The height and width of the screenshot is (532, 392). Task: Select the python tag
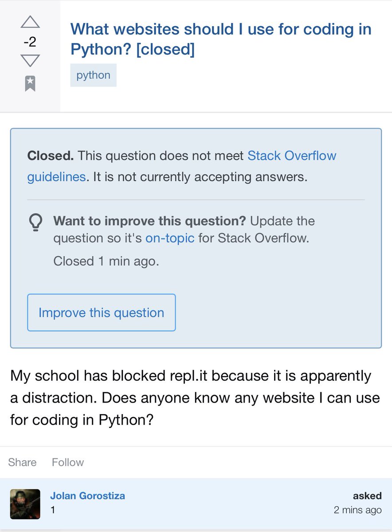click(x=93, y=75)
